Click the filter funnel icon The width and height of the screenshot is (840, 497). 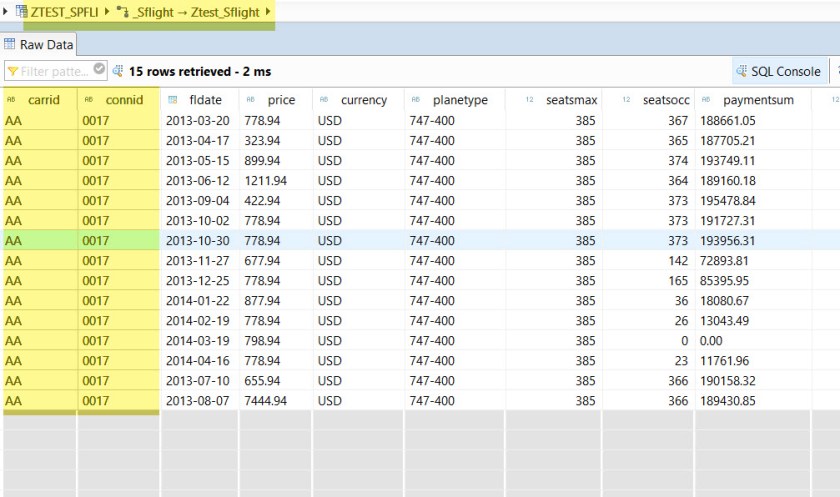tap(12, 71)
